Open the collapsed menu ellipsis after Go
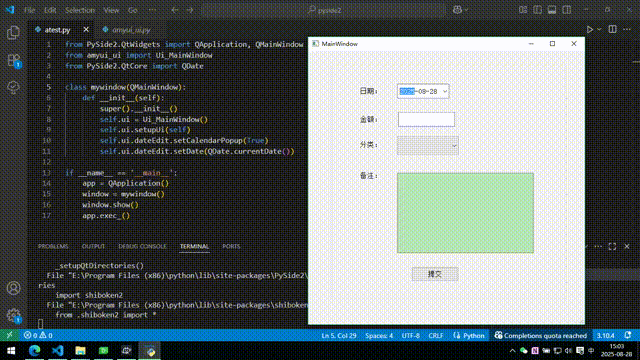This screenshot has width=640, height=360. 152,10
